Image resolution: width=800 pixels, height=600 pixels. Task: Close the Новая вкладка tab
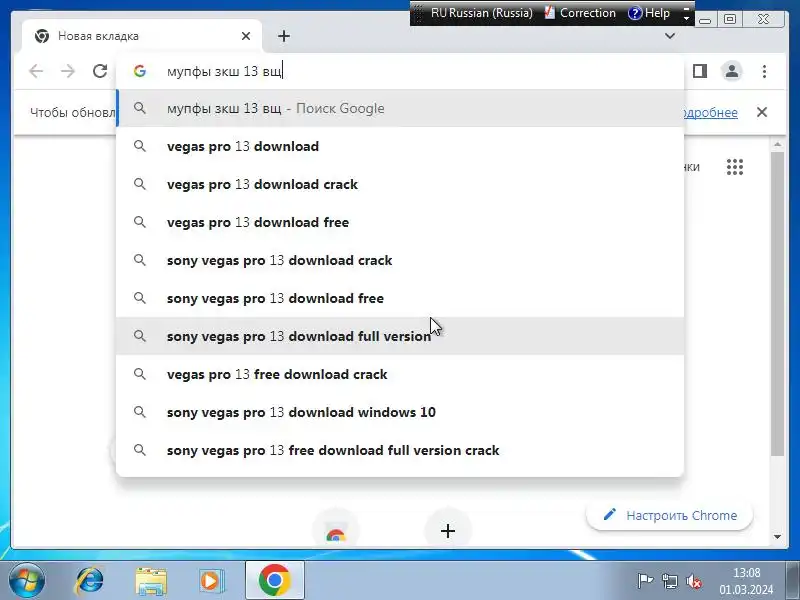click(x=246, y=36)
